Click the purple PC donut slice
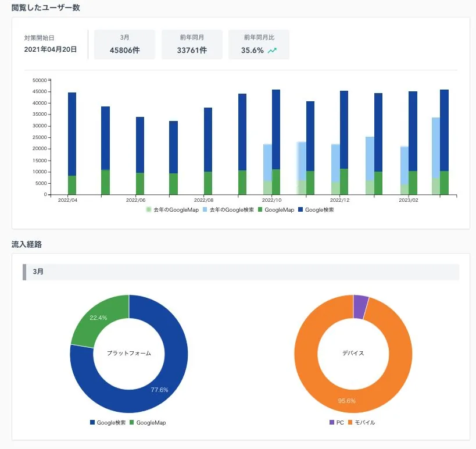The width and height of the screenshot is (476, 449). tap(361, 307)
